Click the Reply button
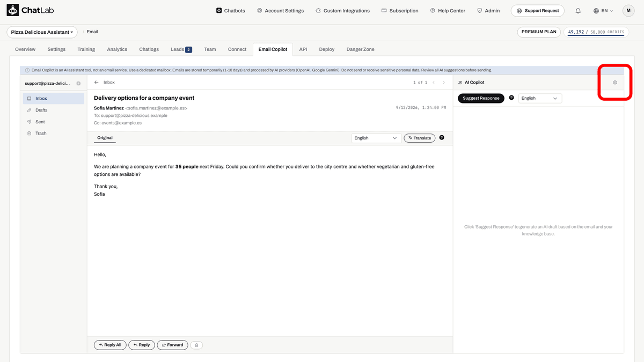This screenshot has height=362, width=644. click(142, 345)
